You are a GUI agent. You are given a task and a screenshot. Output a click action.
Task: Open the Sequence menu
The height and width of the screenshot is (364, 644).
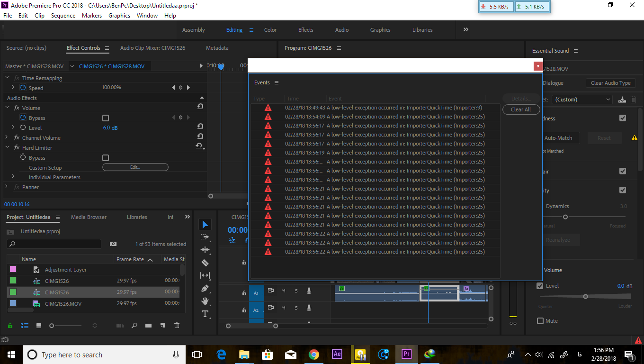coord(63,16)
